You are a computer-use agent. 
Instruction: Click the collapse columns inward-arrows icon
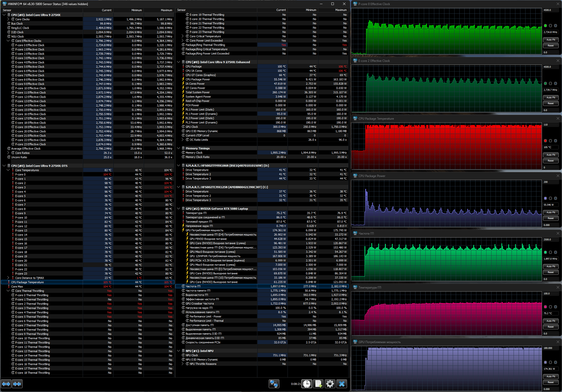17,384
